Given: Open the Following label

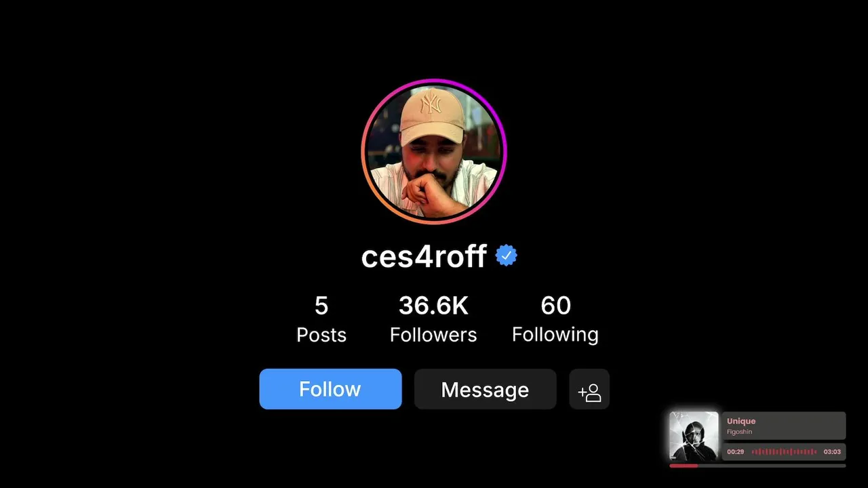Looking at the screenshot, I should 555,335.
